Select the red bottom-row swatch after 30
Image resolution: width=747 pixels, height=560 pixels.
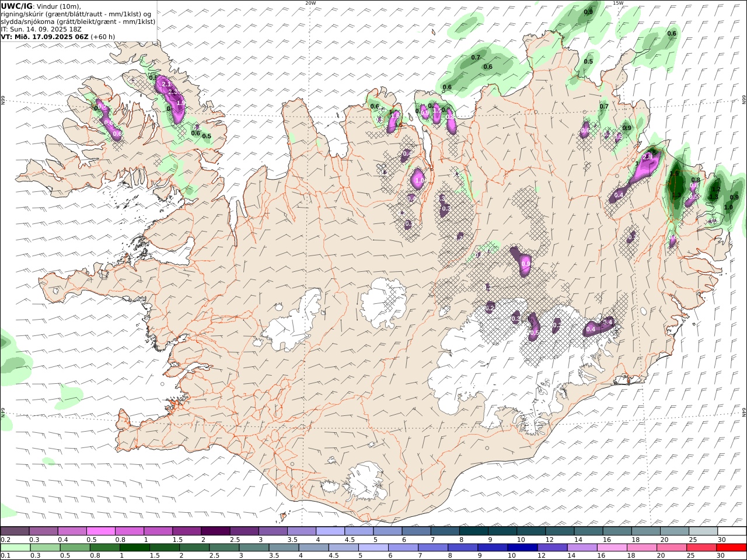731,547
